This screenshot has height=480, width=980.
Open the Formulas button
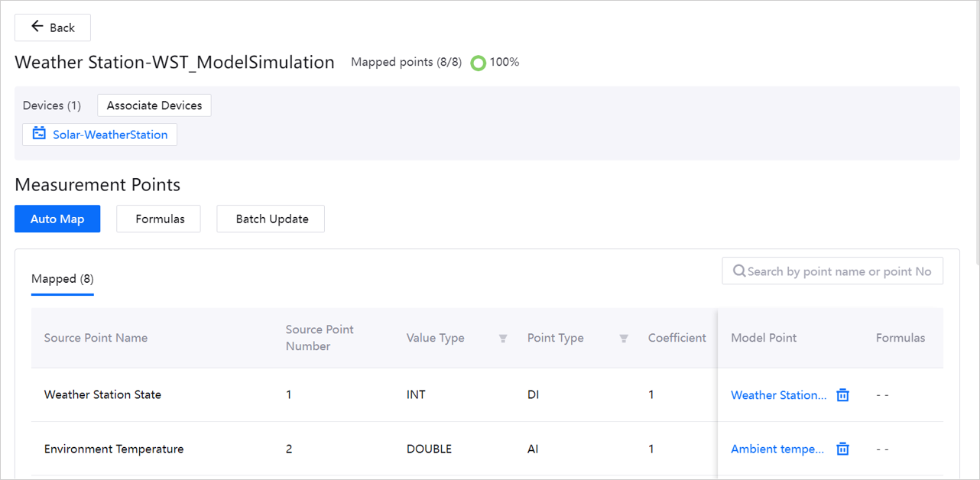click(160, 219)
